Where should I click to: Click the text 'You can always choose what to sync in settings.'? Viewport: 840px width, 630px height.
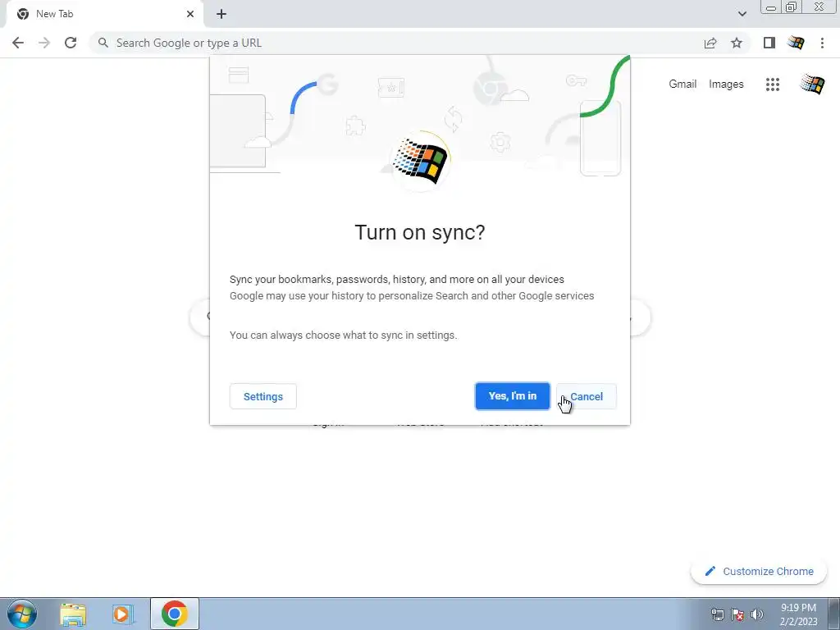coord(344,336)
